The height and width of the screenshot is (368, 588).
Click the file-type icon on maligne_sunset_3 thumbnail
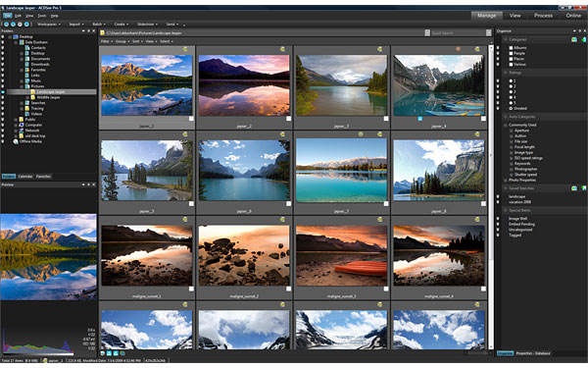pos(380,219)
